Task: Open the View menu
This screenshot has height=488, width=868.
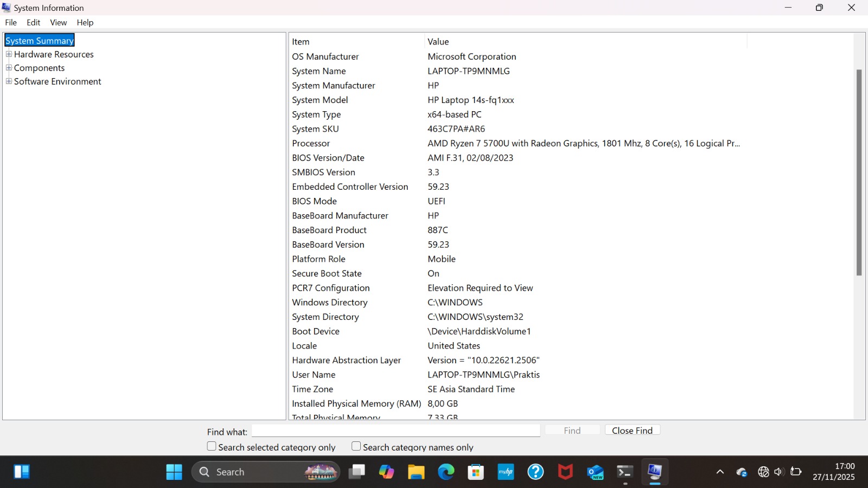Action: [58, 22]
